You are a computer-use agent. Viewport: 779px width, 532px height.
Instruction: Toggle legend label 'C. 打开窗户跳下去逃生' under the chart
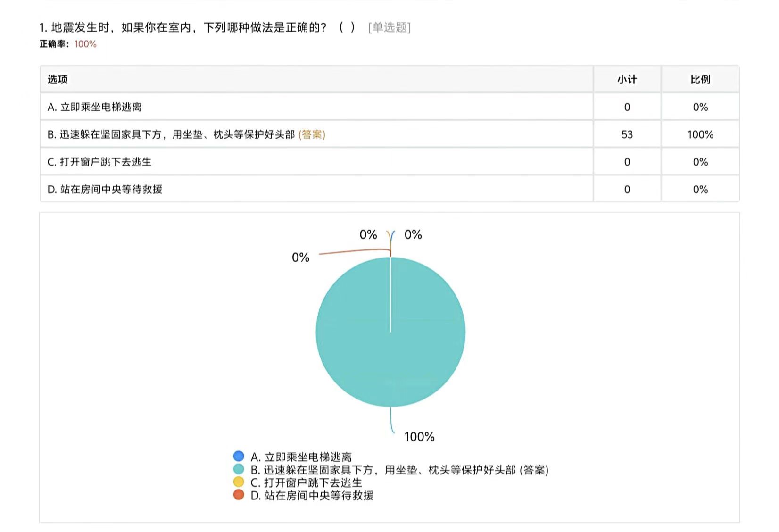(x=306, y=482)
